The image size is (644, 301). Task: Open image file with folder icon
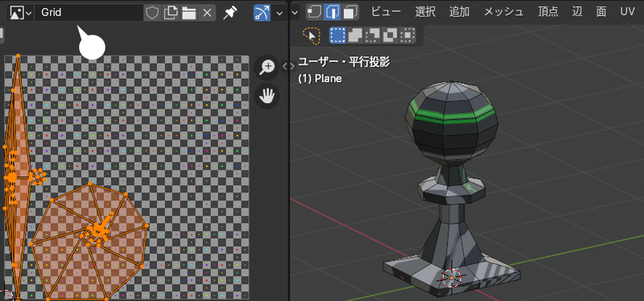[x=188, y=13]
